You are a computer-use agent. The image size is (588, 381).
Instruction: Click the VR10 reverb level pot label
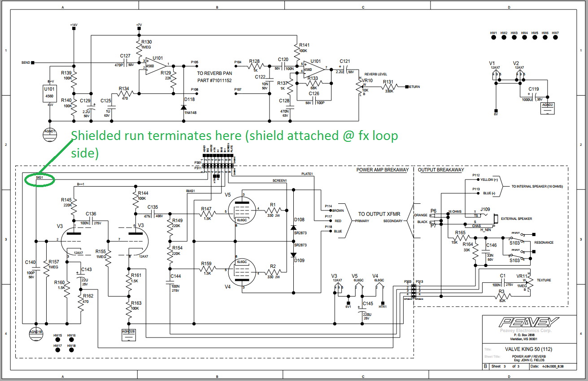coord(368,80)
